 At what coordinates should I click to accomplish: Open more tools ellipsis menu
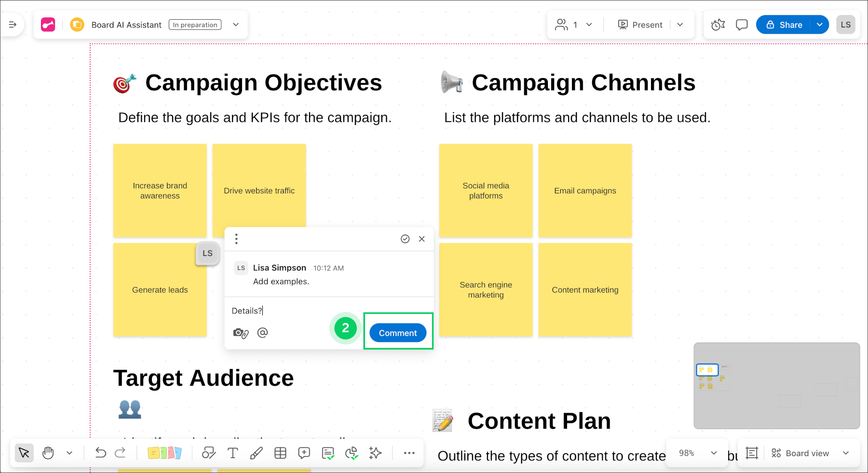point(409,453)
